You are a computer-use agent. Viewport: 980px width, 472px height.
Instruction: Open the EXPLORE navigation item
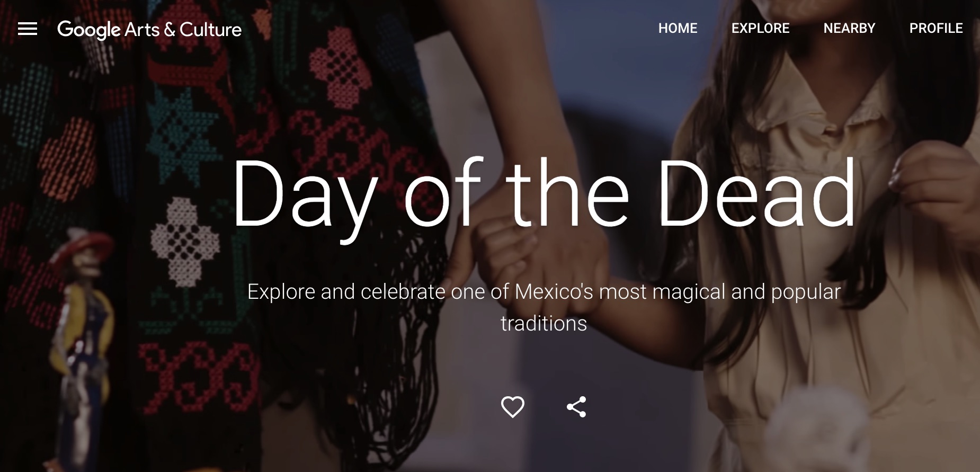760,28
